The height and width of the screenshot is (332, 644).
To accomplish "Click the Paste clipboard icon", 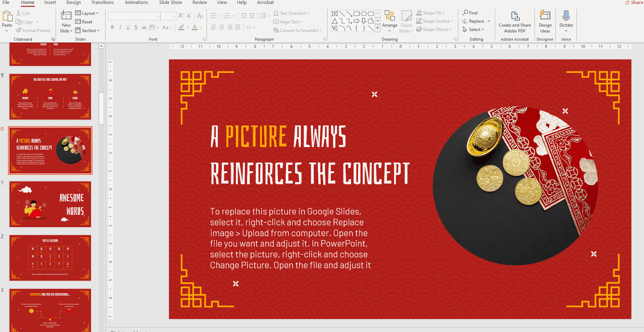I will pyautogui.click(x=7, y=16).
